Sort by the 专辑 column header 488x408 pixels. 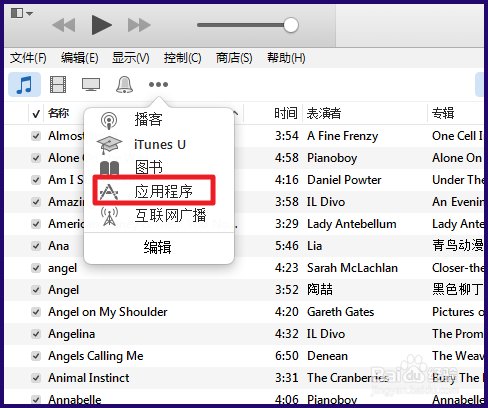point(443,113)
